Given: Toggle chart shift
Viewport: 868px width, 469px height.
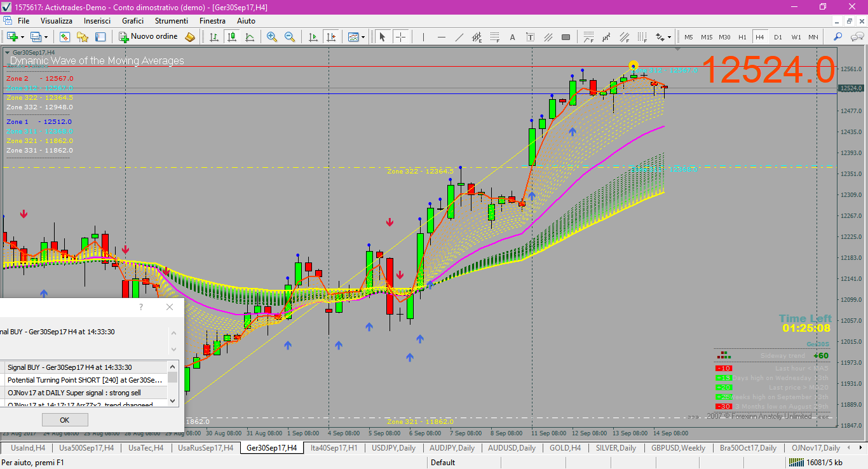Looking at the screenshot, I should [x=330, y=37].
